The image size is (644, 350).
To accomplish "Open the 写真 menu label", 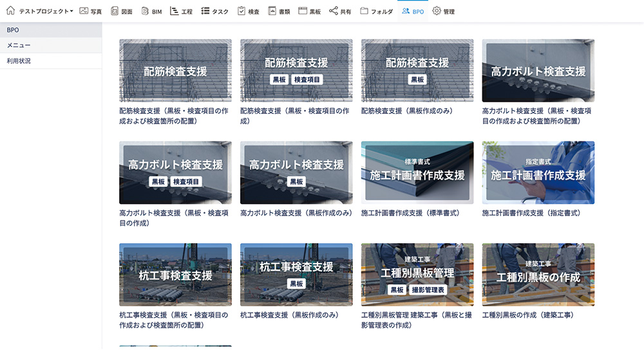I will [96, 12].
